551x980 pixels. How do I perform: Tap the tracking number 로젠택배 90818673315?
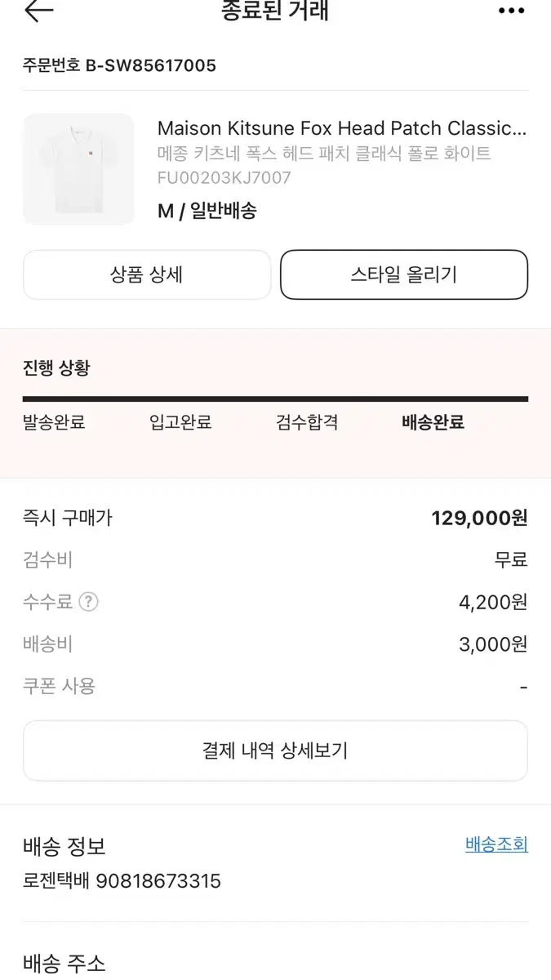coord(122,881)
